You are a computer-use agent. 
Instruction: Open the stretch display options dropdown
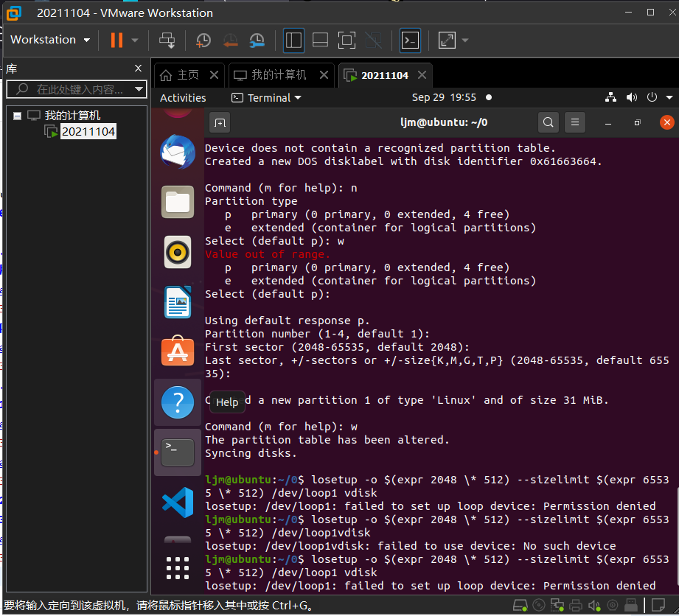[x=465, y=41]
